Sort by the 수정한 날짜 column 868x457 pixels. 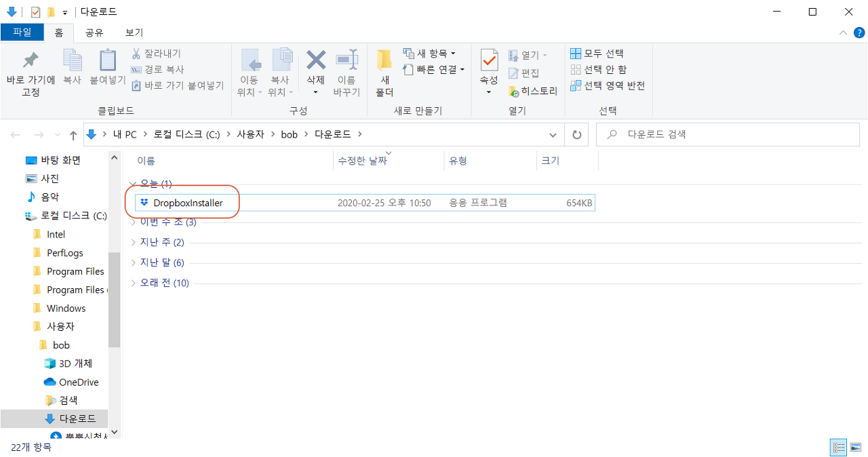click(x=362, y=161)
